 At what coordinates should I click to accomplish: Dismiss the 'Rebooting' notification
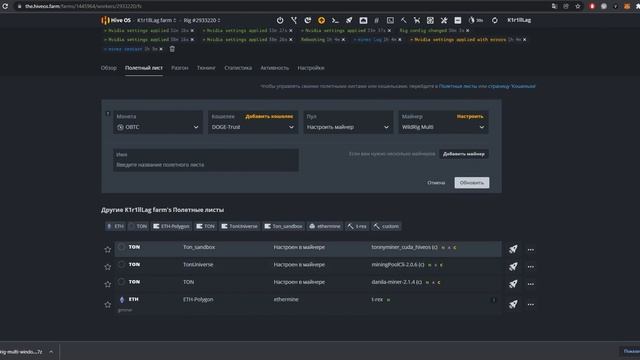coord(343,40)
